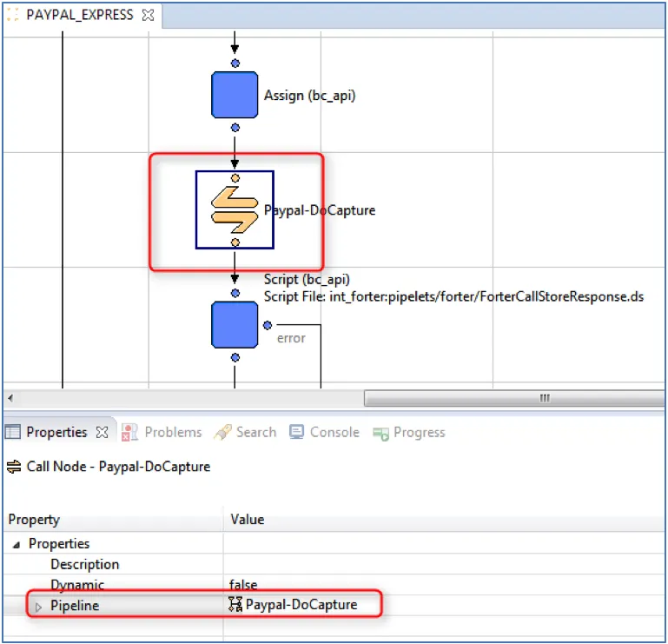Viewport: 668px width, 644px height.
Task: Expand the Pipeline property row
Action: click(38, 607)
